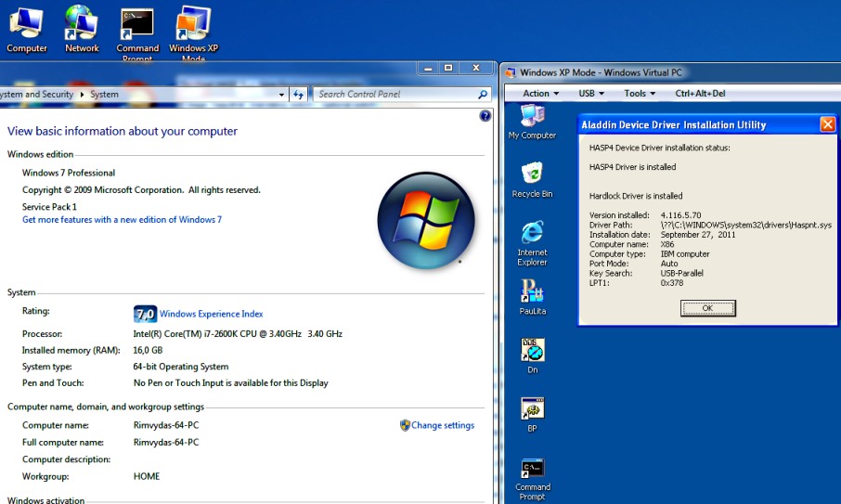Click the Key Search value 'USB-Parallel'

pos(681,273)
